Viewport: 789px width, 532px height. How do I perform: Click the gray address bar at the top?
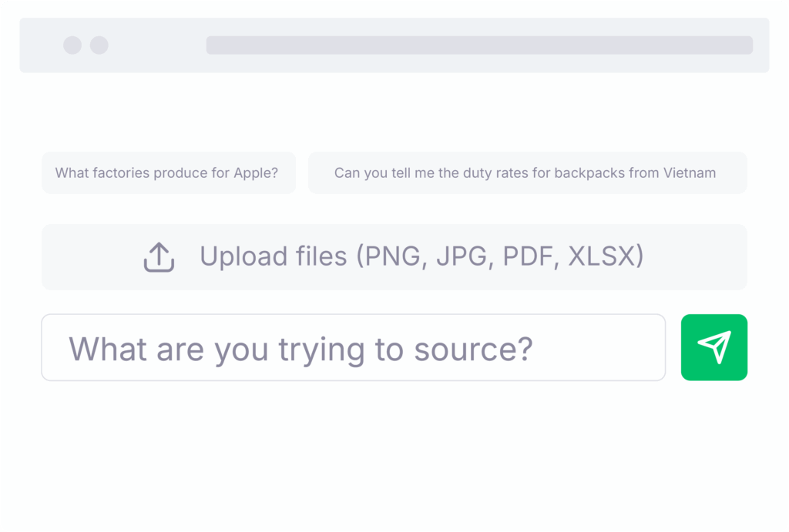click(x=478, y=45)
